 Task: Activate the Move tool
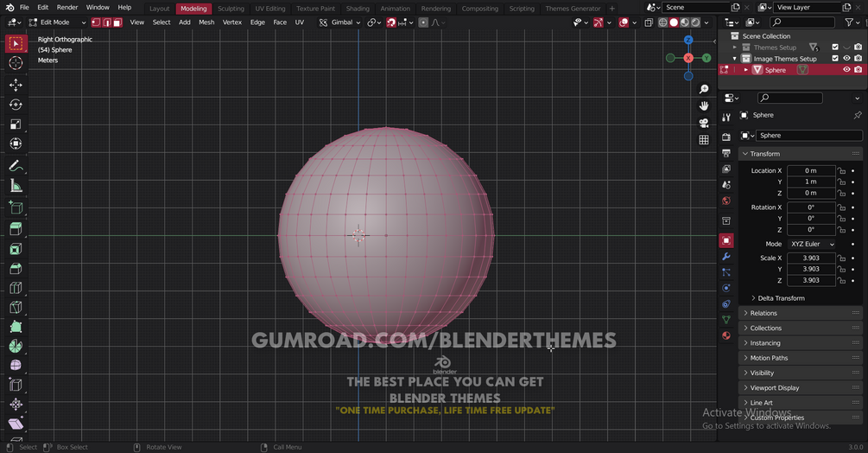(16, 85)
